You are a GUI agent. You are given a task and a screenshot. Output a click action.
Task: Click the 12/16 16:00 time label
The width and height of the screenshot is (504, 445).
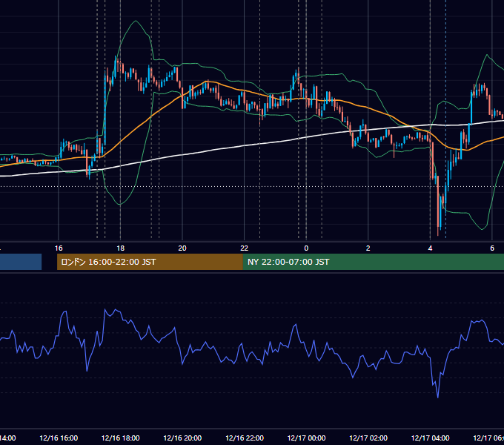[59, 438]
